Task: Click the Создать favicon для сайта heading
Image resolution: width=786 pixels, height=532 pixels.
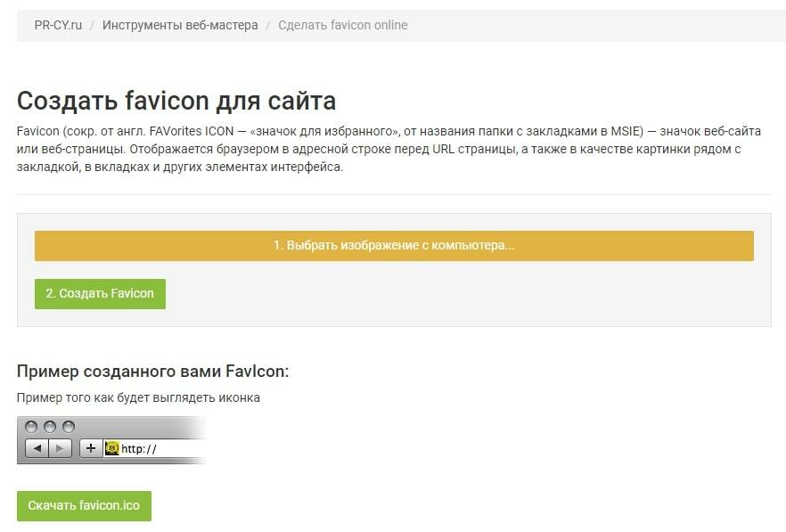Action: point(176,101)
